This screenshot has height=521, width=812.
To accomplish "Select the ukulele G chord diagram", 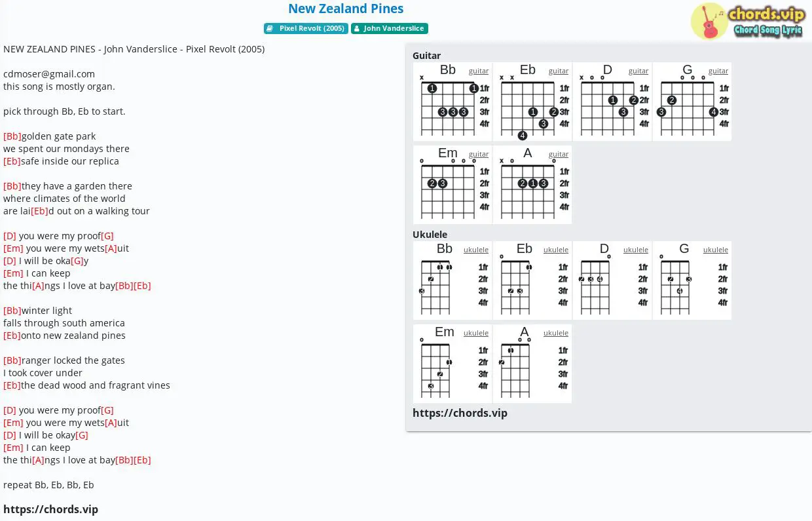I will (692, 280).
